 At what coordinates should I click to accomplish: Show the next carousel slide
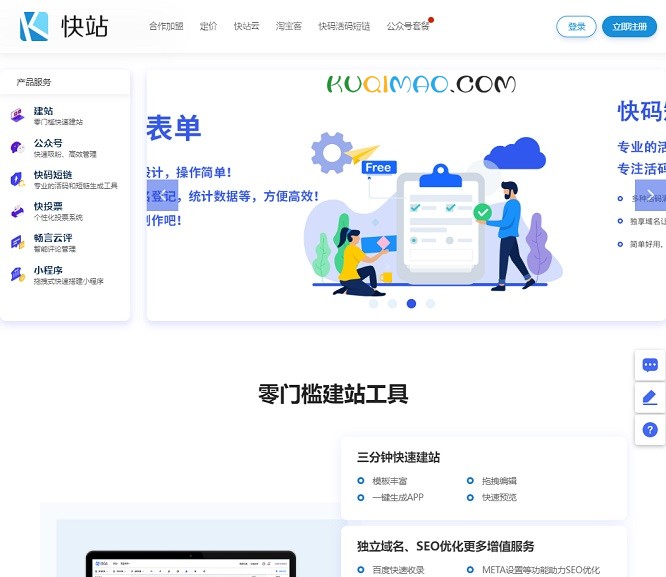click(650, 195)
